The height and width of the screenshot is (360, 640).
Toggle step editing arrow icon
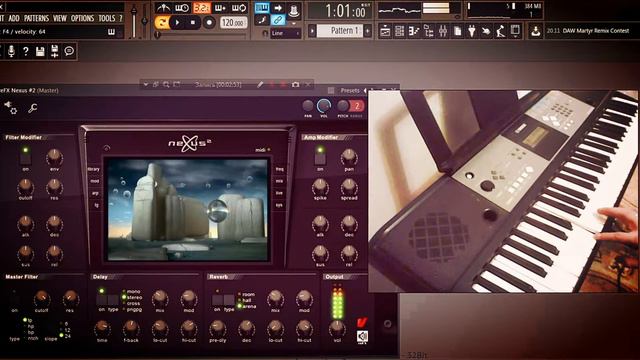click(278, 8)
